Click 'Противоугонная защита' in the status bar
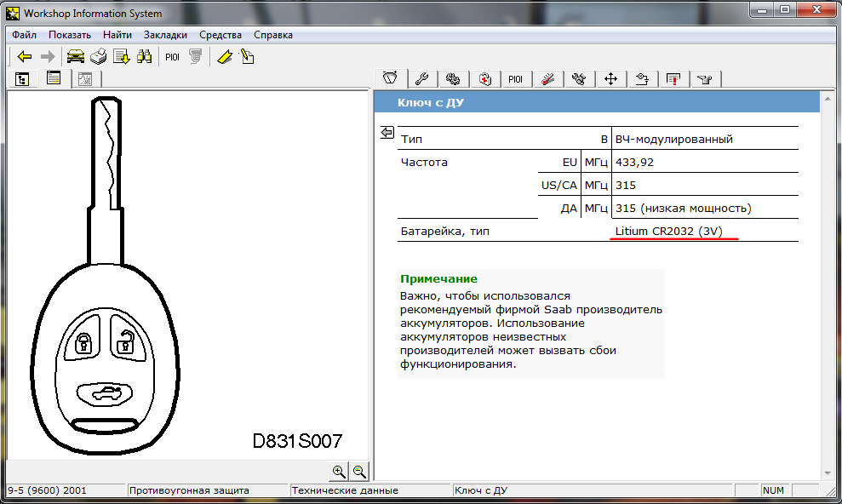Screen dimensions: 842x504 [189, 490]
